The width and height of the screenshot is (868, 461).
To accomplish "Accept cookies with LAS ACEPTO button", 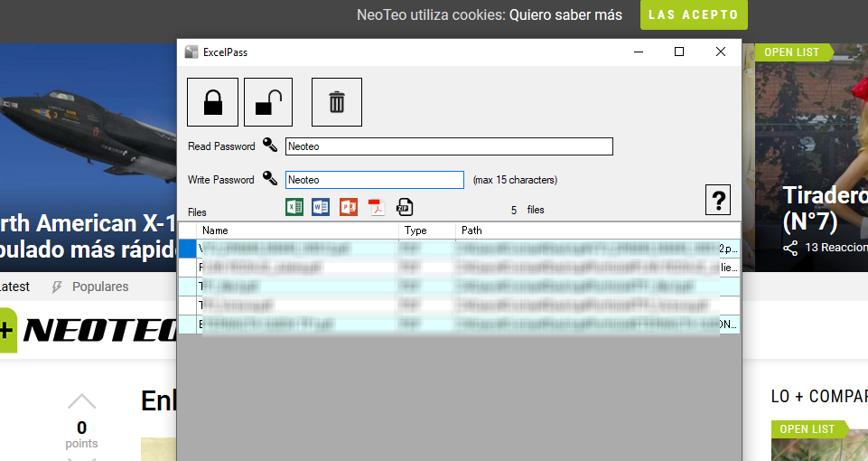I will point(695,15).
